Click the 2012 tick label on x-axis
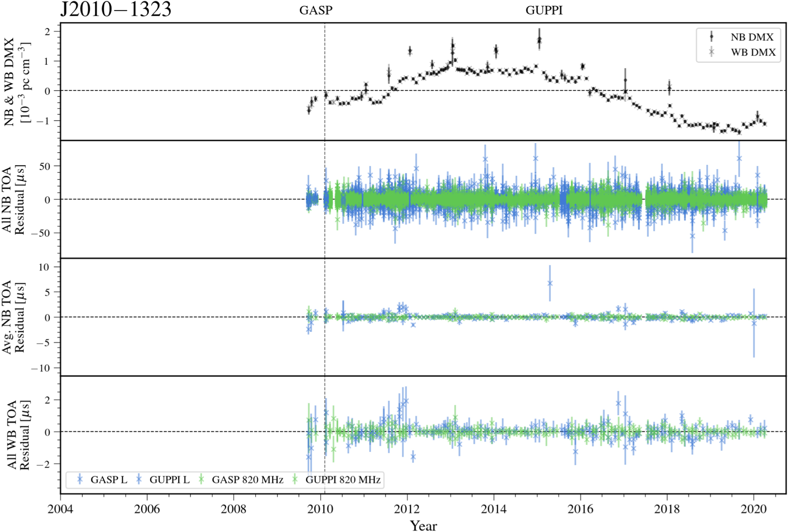The width and height of the screenshot is (788, 532). (x=407, y=509)
